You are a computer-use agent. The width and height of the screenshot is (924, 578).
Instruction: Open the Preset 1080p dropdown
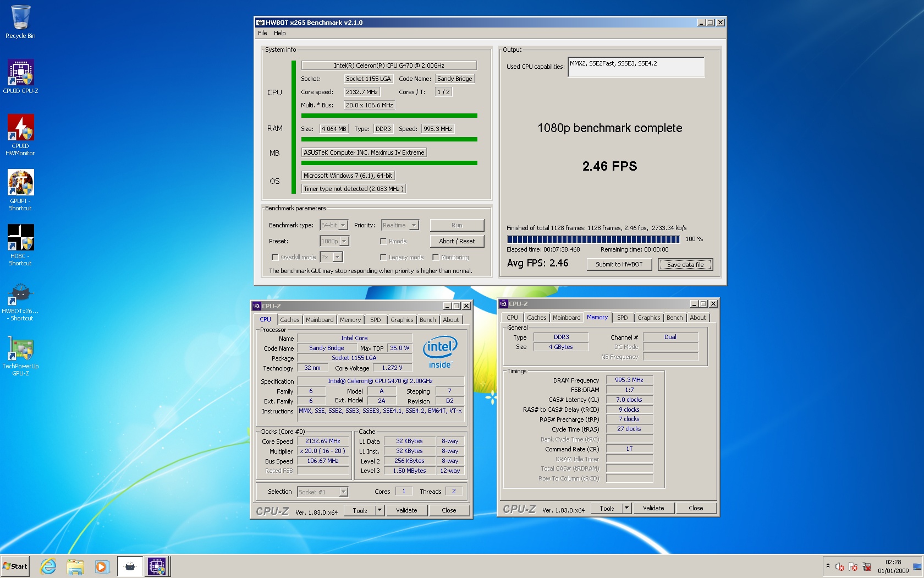point(334,241)
